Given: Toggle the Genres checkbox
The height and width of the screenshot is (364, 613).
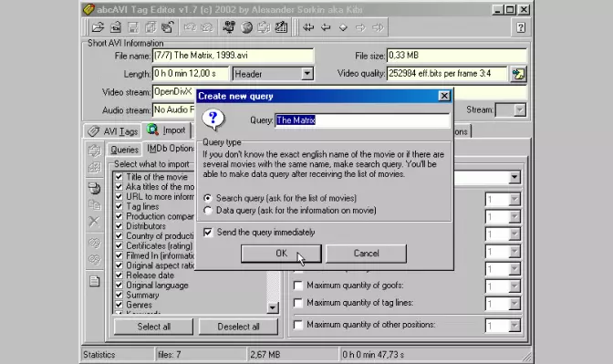Looking at the screenshot, I should point(119,305).
